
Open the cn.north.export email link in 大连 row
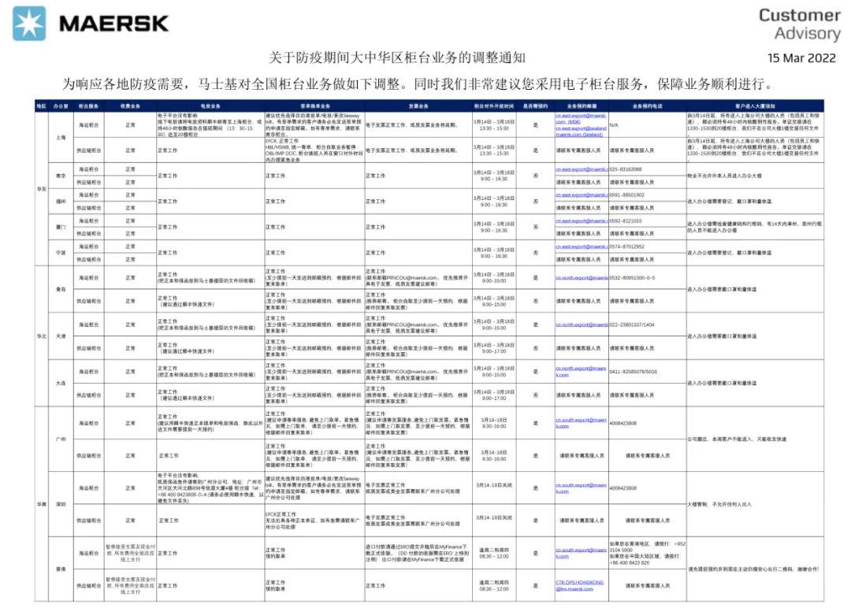coord(581,371)
